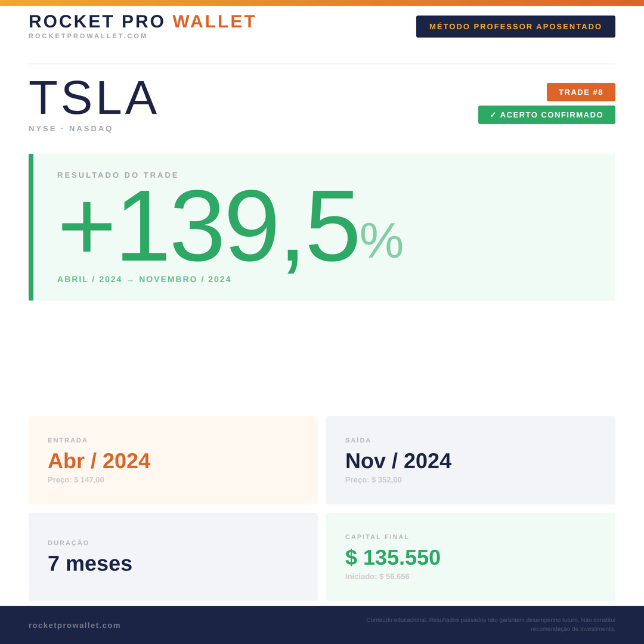Image resolution: width=644 pixels, height=644 pixels.
Task: Click the arrow between Abril and Novembro
Action: pyautogui.click(x=130, y=280)
